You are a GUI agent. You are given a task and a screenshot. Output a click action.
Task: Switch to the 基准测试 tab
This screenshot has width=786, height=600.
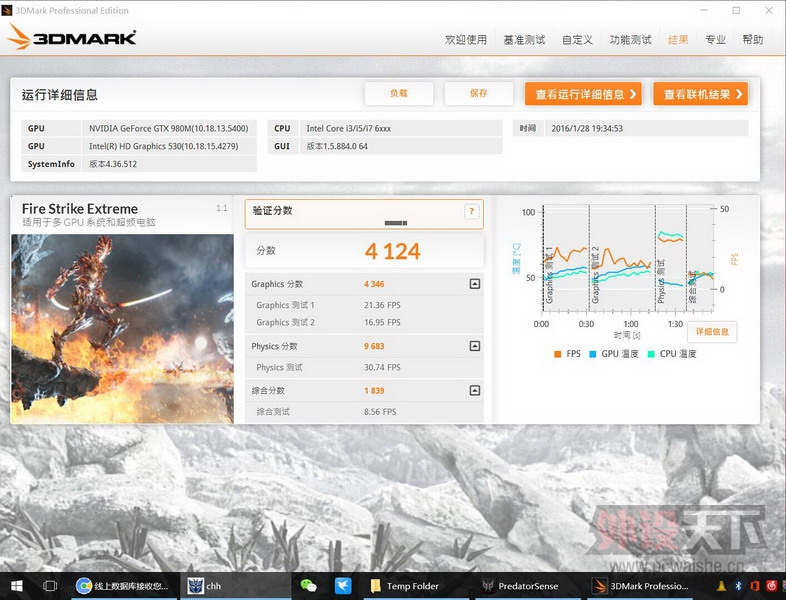[x=524, y=40]
